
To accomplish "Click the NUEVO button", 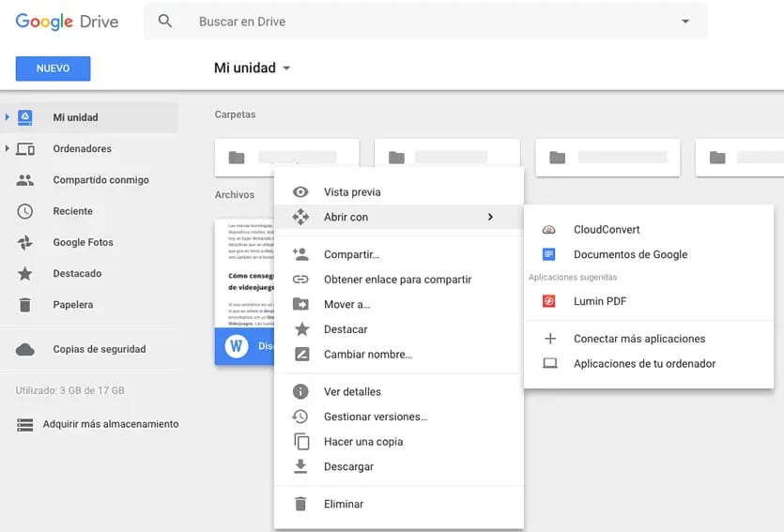I will click(53, 68).
